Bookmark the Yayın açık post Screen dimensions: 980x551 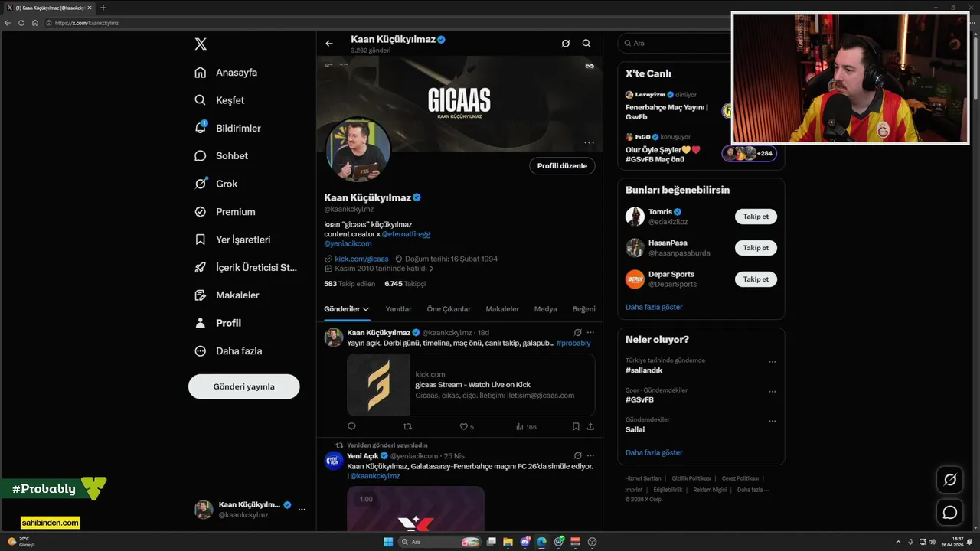pos(576,426)
